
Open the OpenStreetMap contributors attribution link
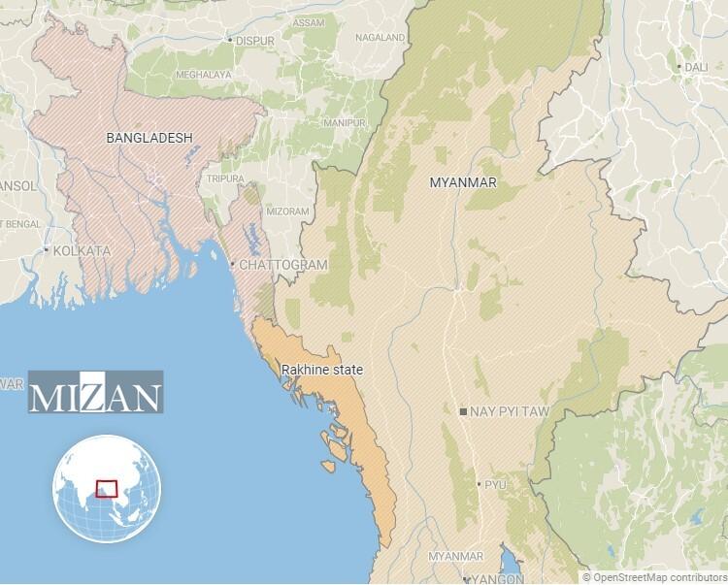[654, 577]
